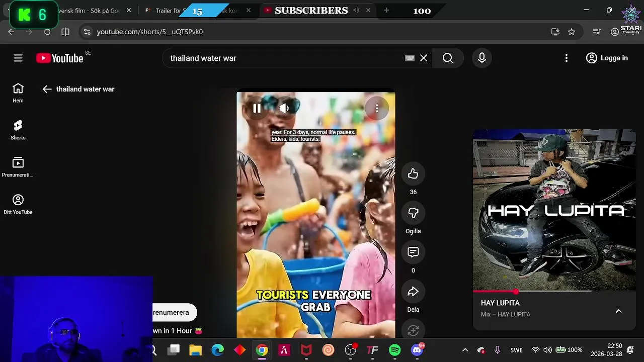Close the active YouTube tab
The height and width of the screenshot is (362, 644).
point(368,10)
